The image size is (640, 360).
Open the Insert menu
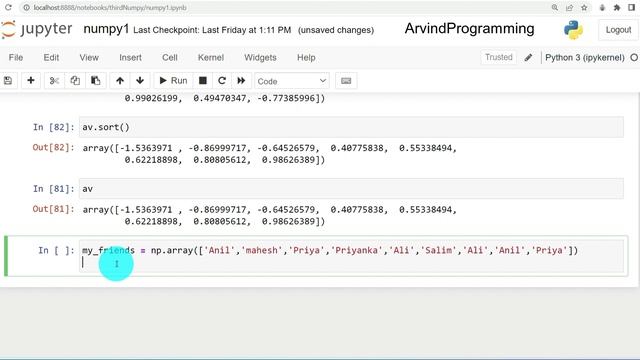[130, 58]
